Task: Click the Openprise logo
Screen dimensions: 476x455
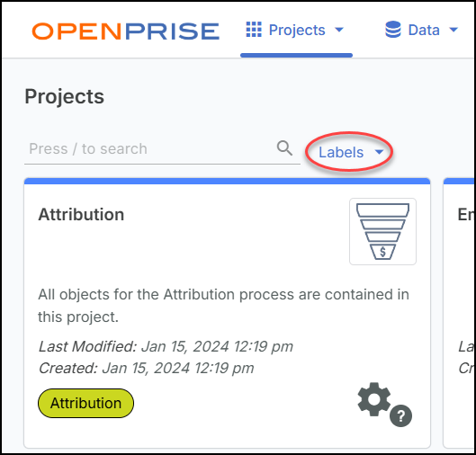Action: tap(126, 31)
